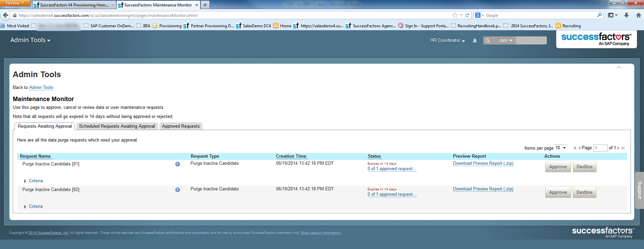This screenshot has width=644, height=249.
Task: Open the JIRA bookmark
Action: [x=143, y=26]
